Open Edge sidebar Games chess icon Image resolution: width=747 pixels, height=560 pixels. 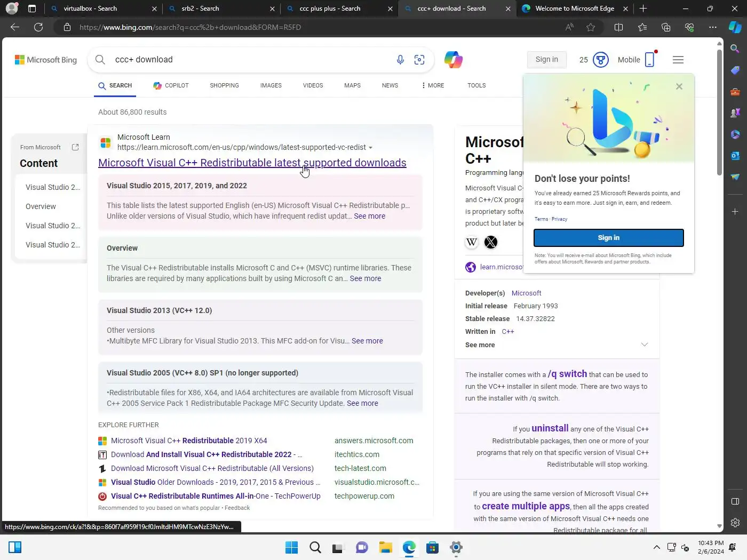[x=735, y=113]
